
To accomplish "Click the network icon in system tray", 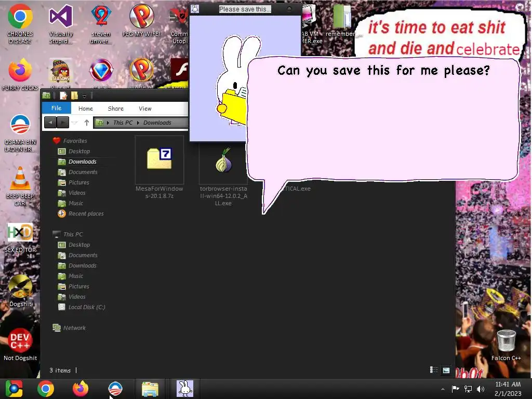I will click(468, 389).
